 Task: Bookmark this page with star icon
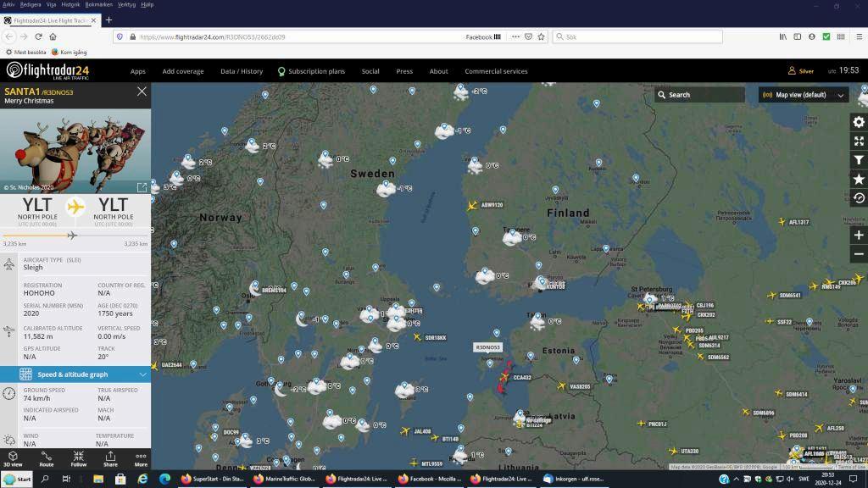pyautogui.click(x=541, y=37)
